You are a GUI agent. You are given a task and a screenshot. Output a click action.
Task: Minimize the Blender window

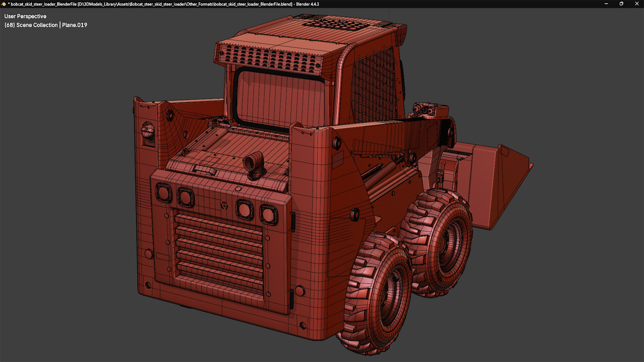click(606, 4)
